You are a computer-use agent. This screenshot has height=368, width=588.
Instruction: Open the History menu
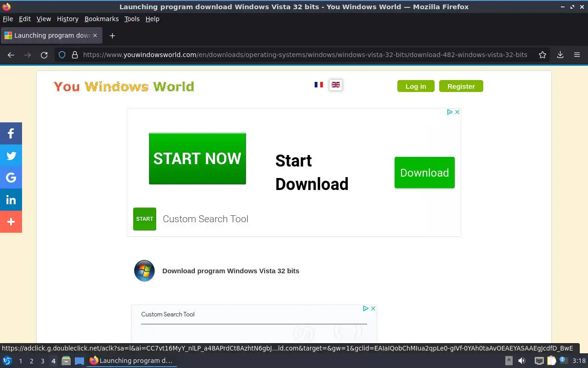(68, 19)
